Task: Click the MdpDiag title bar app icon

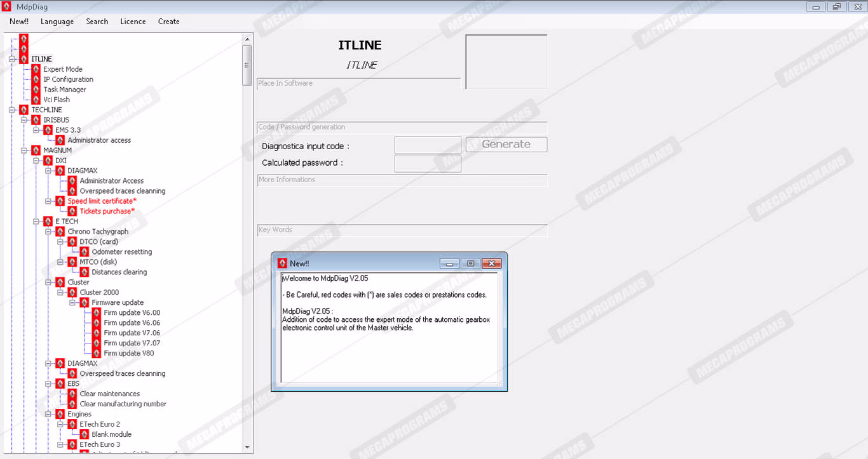Action: pos(6,6)
